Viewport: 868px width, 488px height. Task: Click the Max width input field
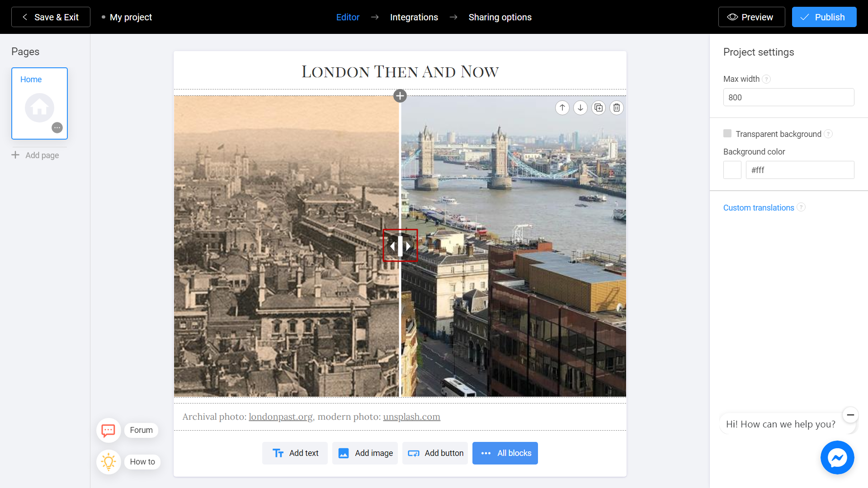click(x=788, y=97)
